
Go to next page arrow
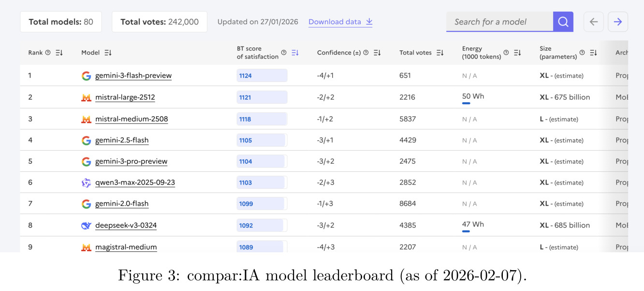(618, 22)
